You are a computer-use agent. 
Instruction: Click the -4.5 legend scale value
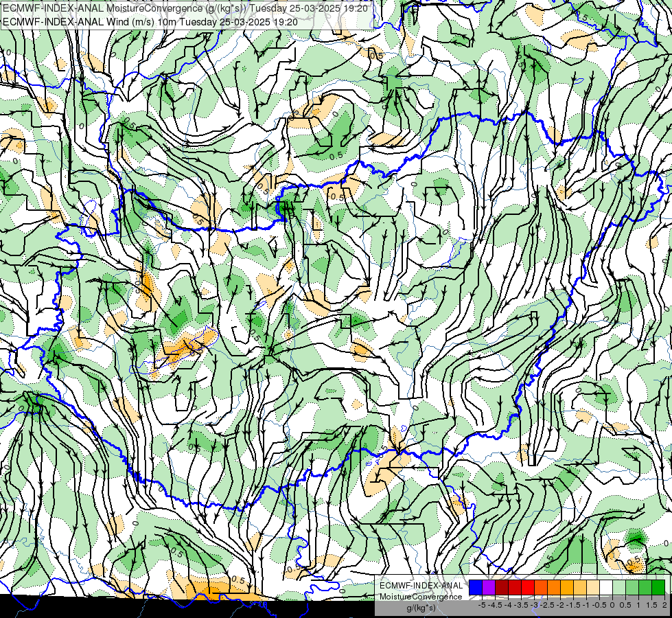[x=495, y=605]
